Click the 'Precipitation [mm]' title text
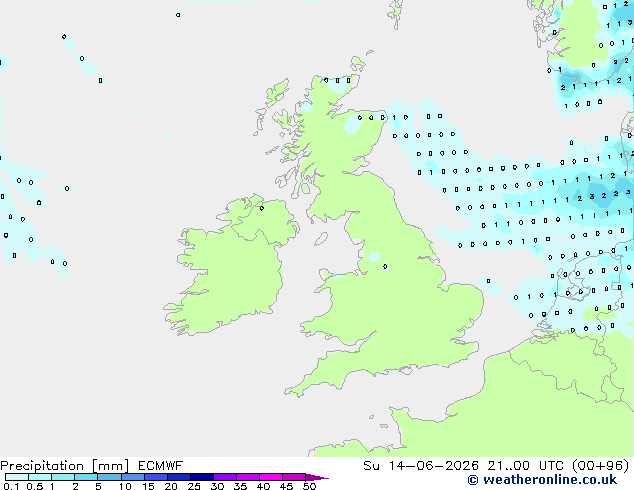 pos(64,466)
